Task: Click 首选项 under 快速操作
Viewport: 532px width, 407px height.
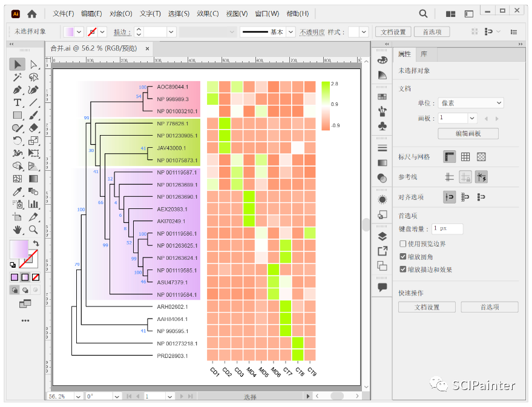Action: point(490,307)
